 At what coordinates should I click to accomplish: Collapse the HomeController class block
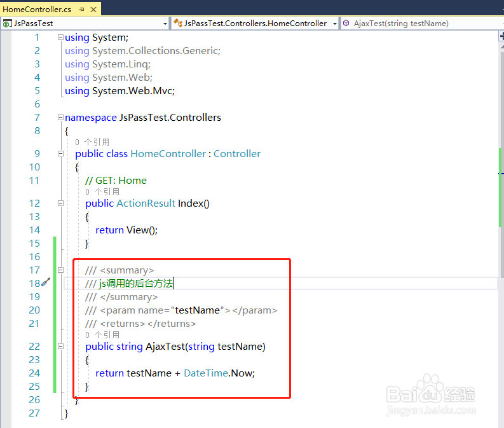[60, 154]
